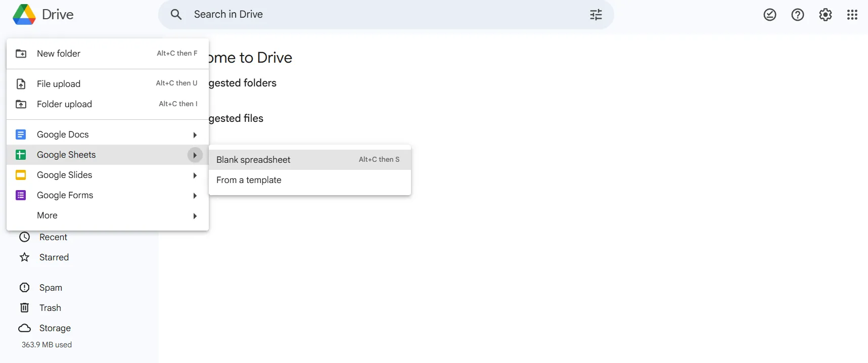Screen dimensions: 868x363
Task: Expand the Google Slides submenu arrow
Action: pyautogui.click(x=195, y=175)
